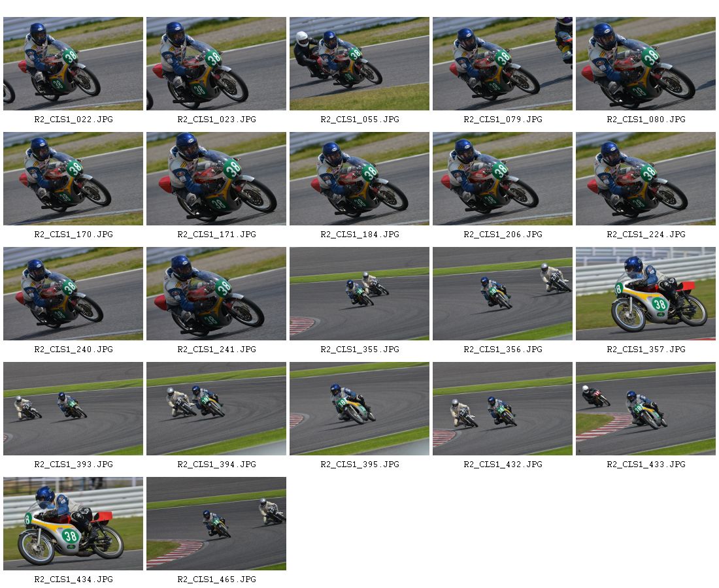Select thumbnail R2_CLS1_170.JPG
719x588 pixels.
[x=73, y=179]
